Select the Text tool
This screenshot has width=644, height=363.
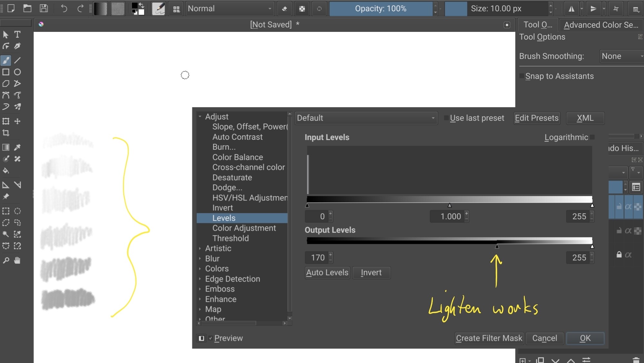[17, 34]
